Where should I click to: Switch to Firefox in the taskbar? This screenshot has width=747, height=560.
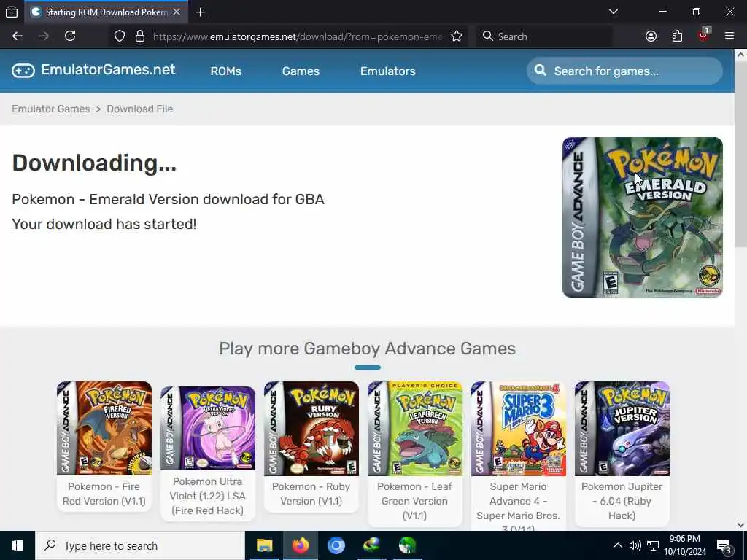click(x=300, y=545)
